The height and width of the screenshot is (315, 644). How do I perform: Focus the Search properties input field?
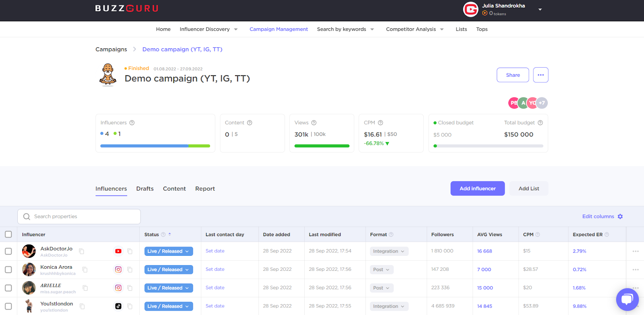[79, 216]
